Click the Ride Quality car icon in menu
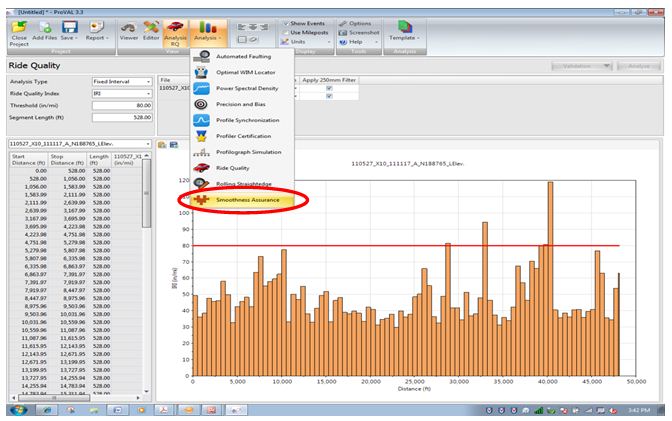 [x=201, y=168]
